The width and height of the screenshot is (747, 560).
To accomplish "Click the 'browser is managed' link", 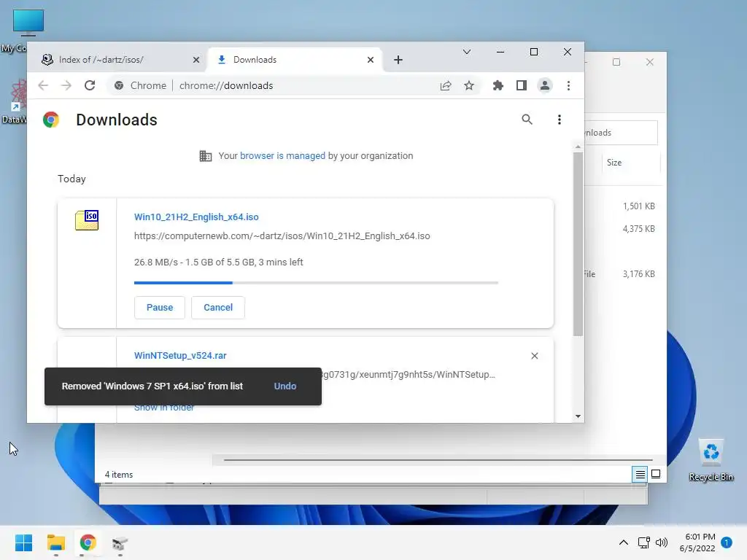I will (x=282, y=156).
